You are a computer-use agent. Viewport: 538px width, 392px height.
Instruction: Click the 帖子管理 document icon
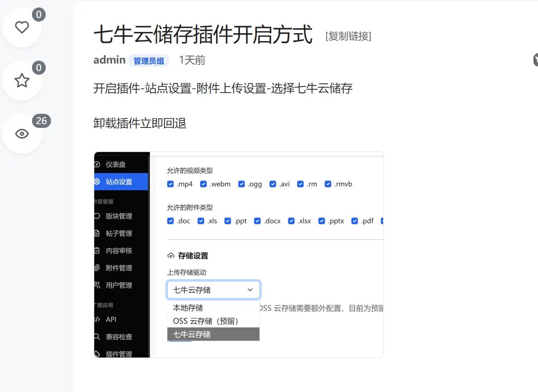pos(97,233)
